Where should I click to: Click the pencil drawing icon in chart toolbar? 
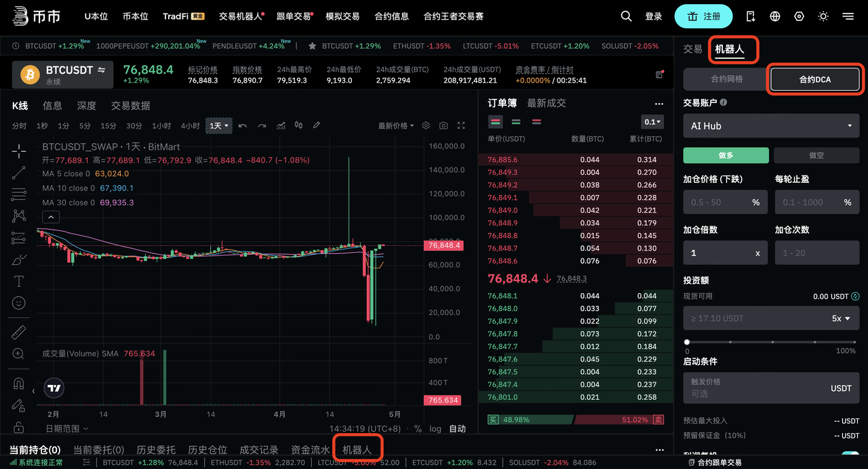pos(316,126)
